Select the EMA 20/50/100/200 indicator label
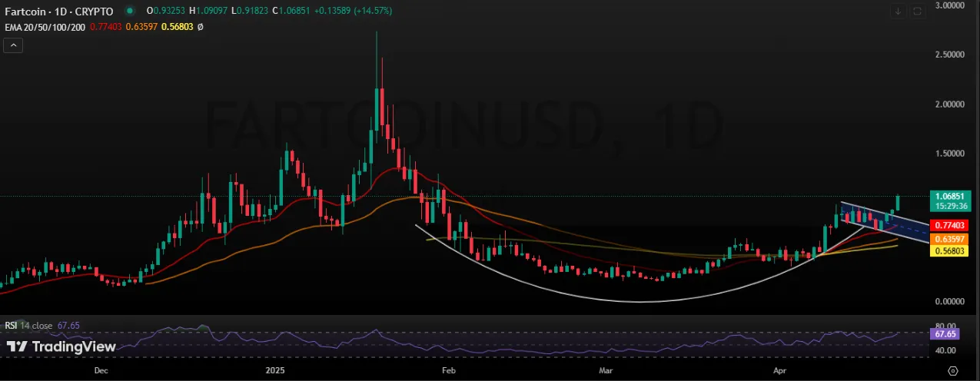This screenshot has height=381, width=980. tap(45, 27)
